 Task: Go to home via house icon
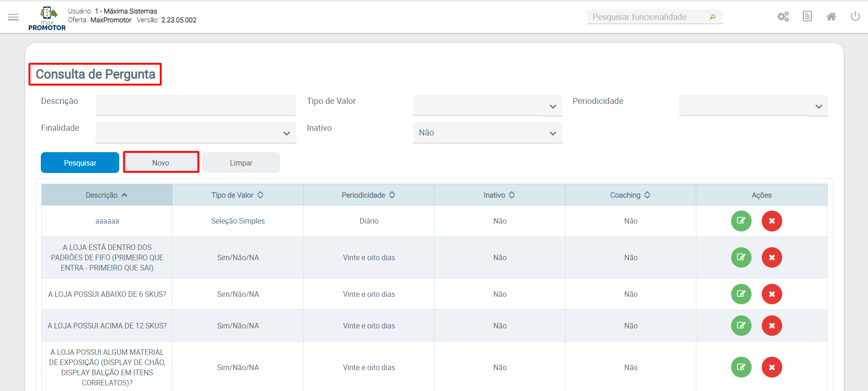point(831,17)
